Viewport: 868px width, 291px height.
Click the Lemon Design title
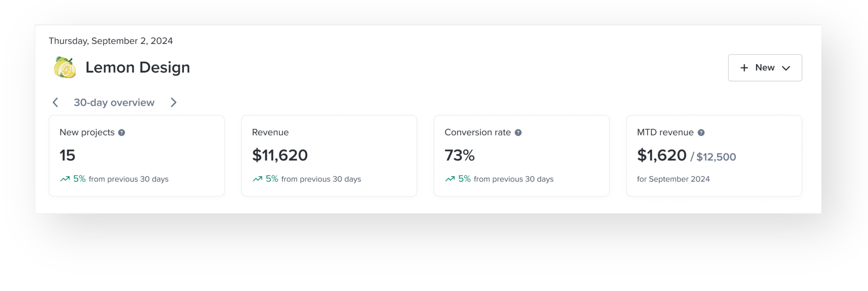(x=137, y=67)
